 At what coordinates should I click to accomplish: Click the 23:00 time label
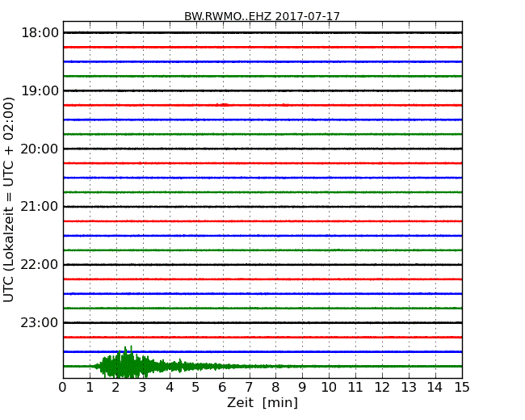coord(40,322)
